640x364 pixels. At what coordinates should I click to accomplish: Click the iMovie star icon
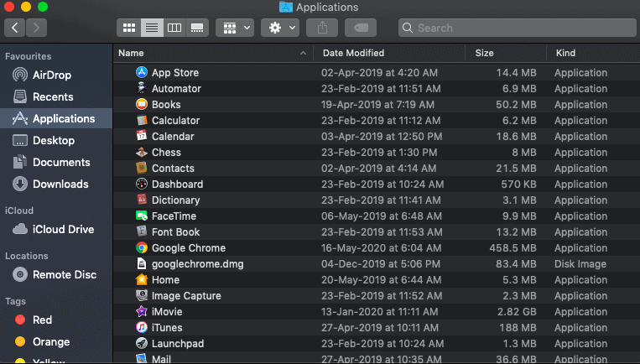tap(141, 311)
